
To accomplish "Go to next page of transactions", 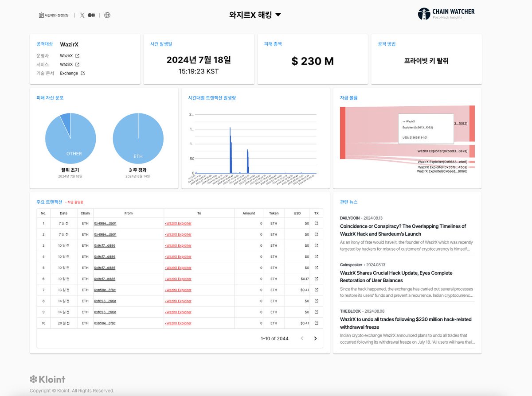I will (315, 338).
